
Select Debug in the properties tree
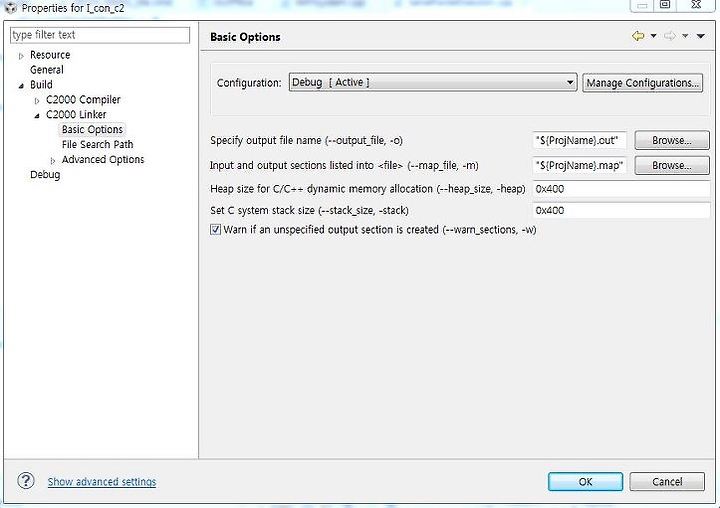[x=45, y=175]
